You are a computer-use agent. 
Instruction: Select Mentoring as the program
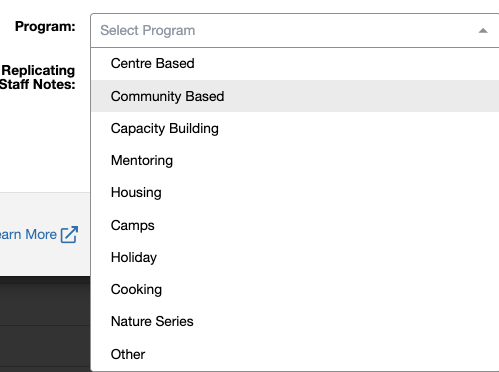[295, 160]
